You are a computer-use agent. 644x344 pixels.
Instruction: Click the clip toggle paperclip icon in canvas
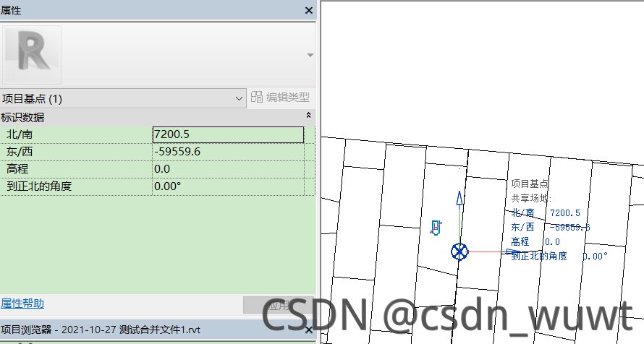tap(436, 228)
